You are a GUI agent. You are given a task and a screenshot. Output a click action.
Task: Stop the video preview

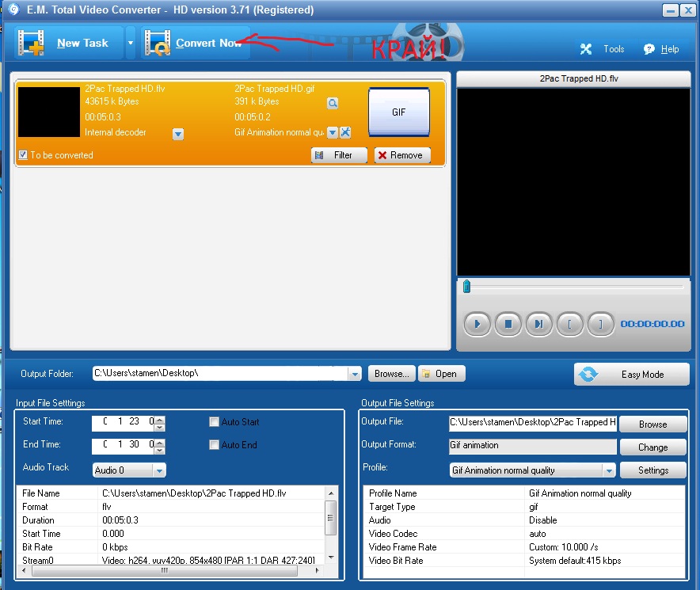pos(508,324)
